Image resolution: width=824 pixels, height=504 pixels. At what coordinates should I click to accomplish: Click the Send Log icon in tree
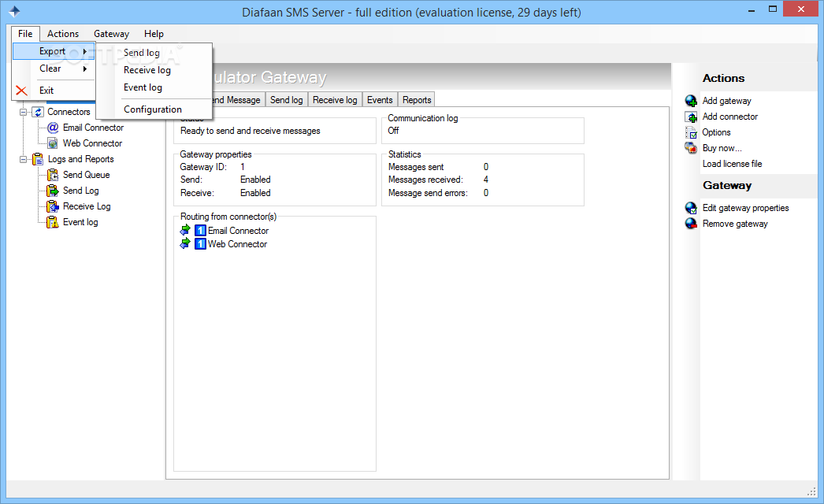coord(53,191)
